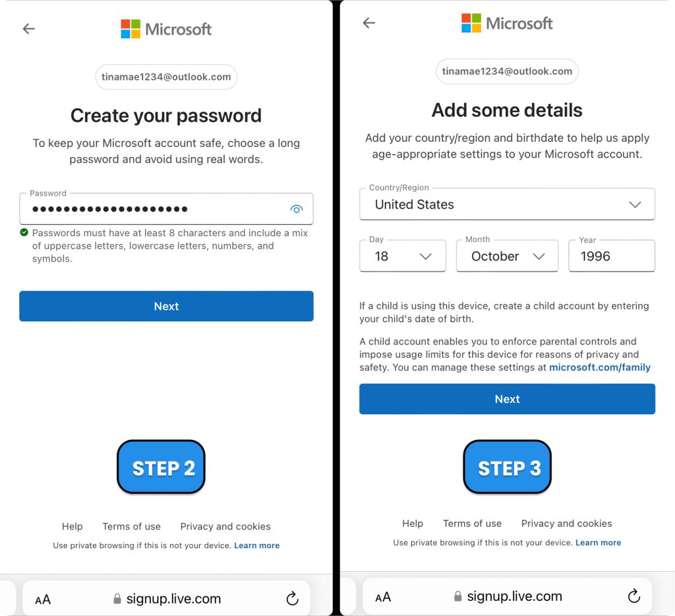Open Terms of use on left screen

[x=131, y=526]
